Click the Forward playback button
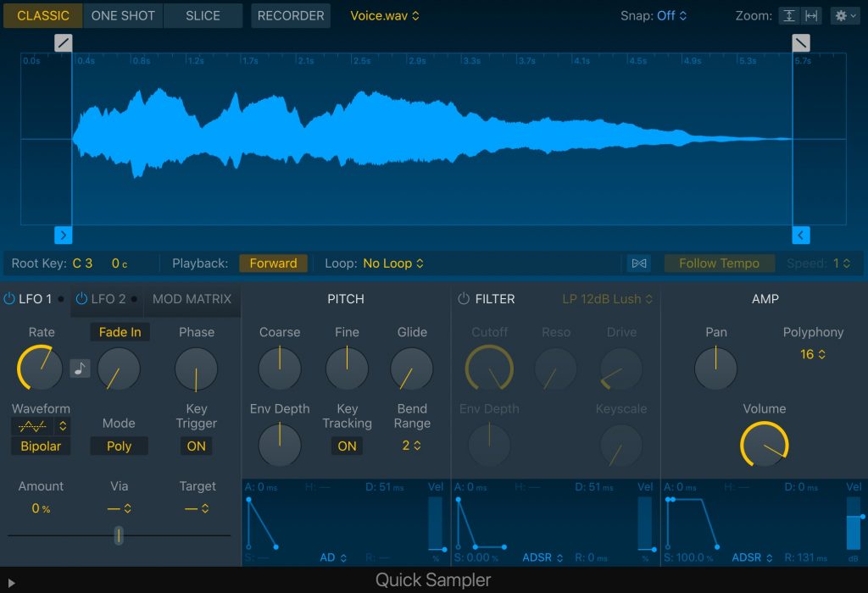 [x=273, y=263]
